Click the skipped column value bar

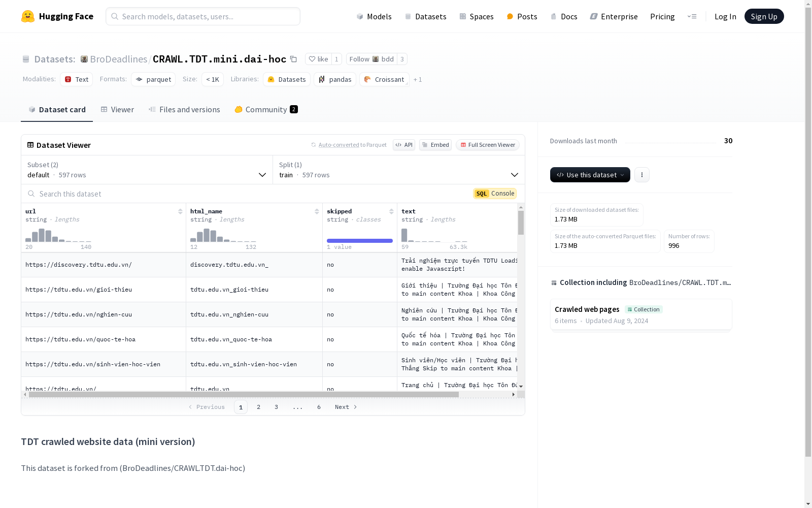[360, 241]
